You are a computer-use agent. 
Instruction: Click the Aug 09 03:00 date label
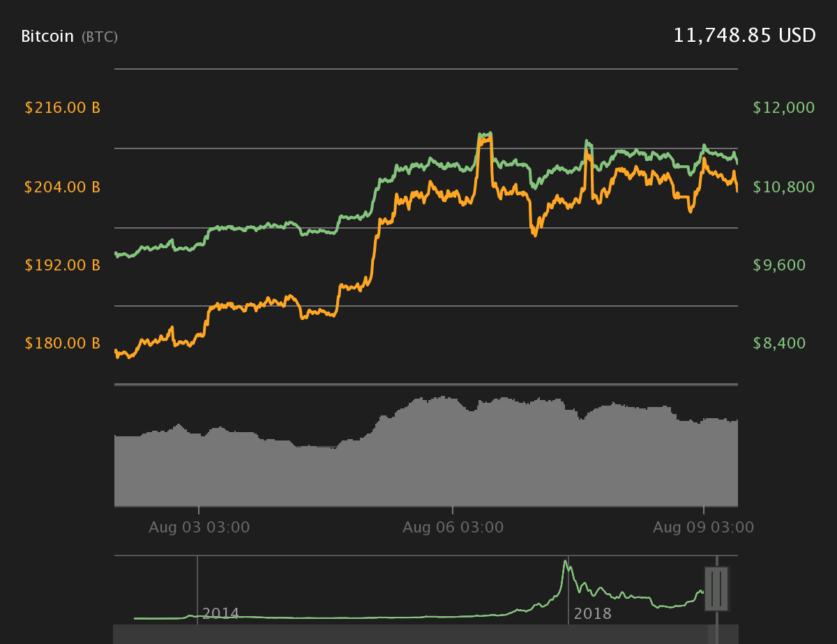pos(703,528)
